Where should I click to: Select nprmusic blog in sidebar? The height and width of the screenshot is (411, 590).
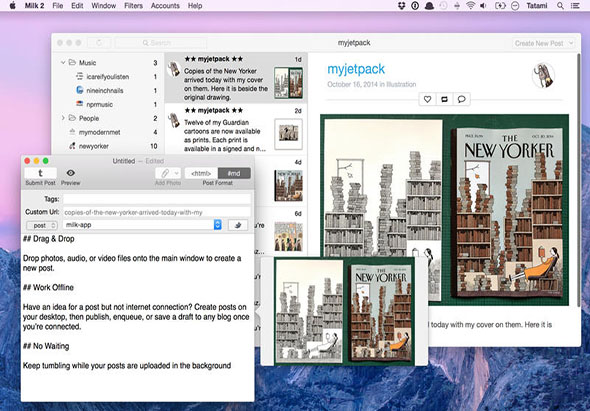[108, 105]
